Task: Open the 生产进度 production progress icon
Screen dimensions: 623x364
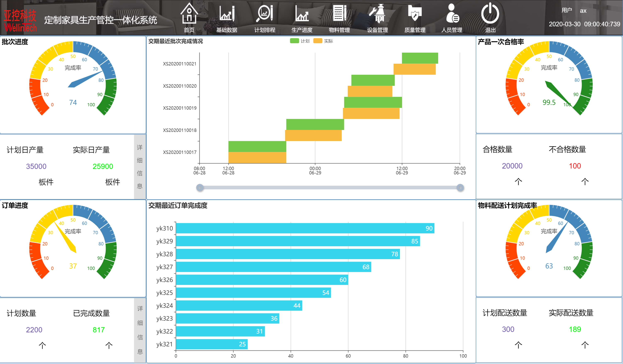Action: click(302, 13)
